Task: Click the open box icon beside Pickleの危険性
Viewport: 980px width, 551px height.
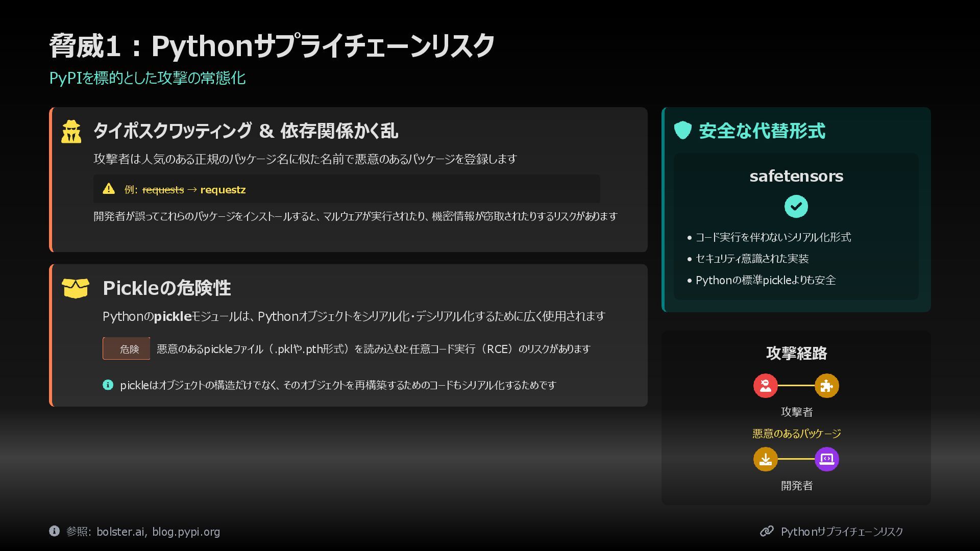Action: [x=75, y=288]
